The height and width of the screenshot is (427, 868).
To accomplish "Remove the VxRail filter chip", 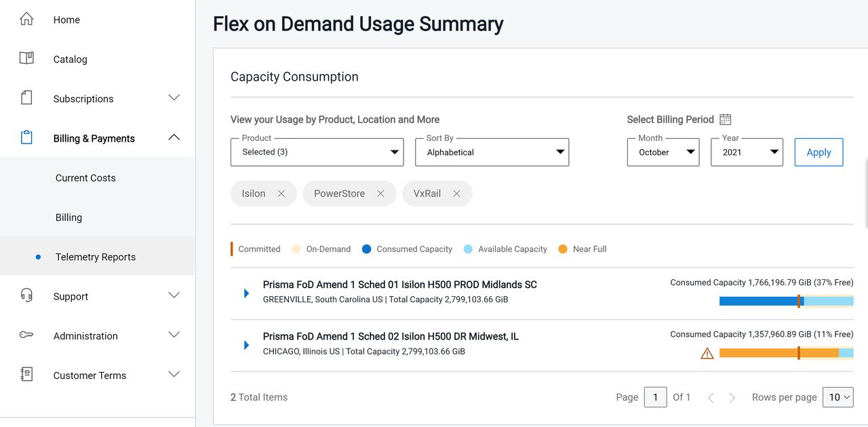I will coord(457,194).
